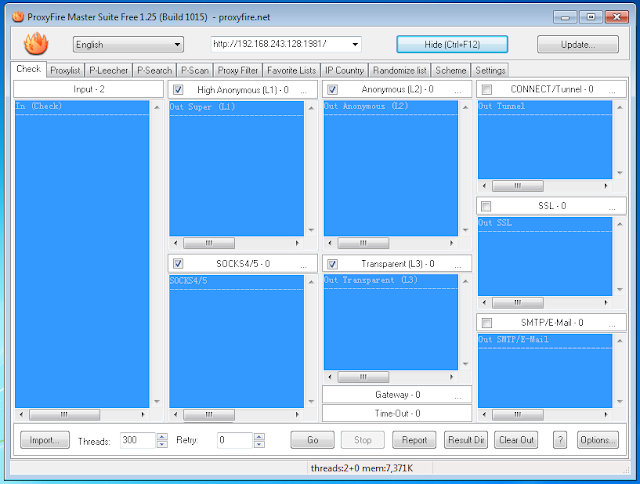Open the Scheme tab
The width and height of the screenshot is (640, 484).
[451, 70]
